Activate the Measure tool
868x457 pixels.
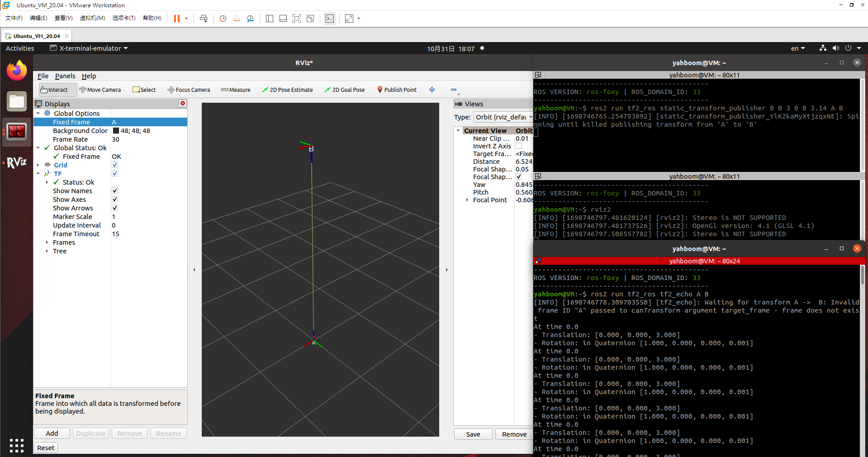[236, 90]
